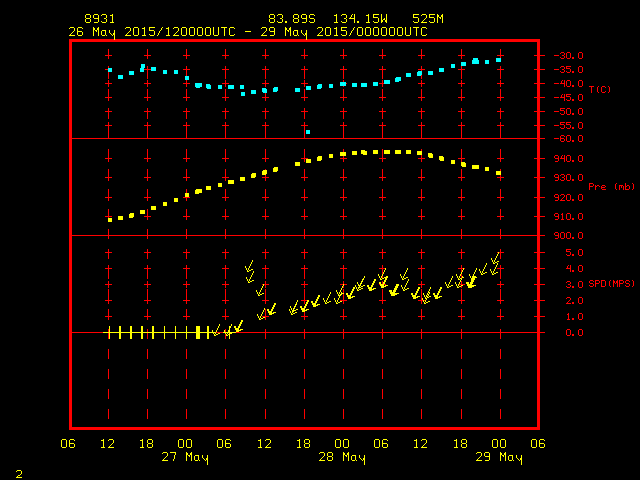This screenshot has height=480, width=640.
Task: Click station ID "8931" in the header
Action: tap(100, 19)
